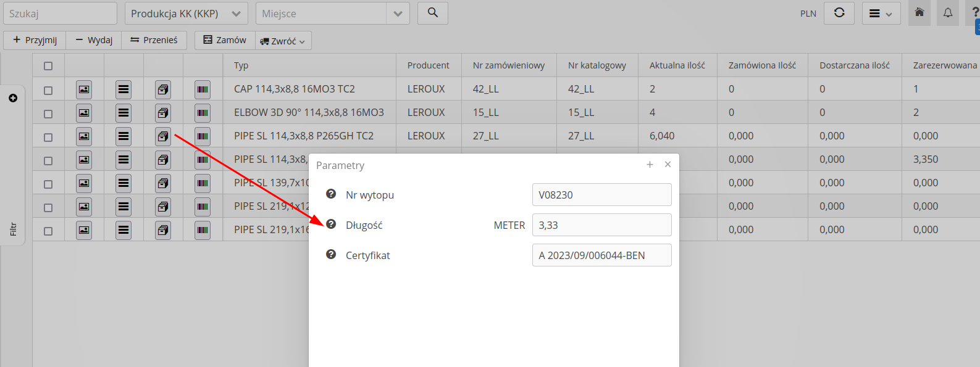Open the hamburger menu dropdown
Screen dimensions: 980x367
pos(881,14)
